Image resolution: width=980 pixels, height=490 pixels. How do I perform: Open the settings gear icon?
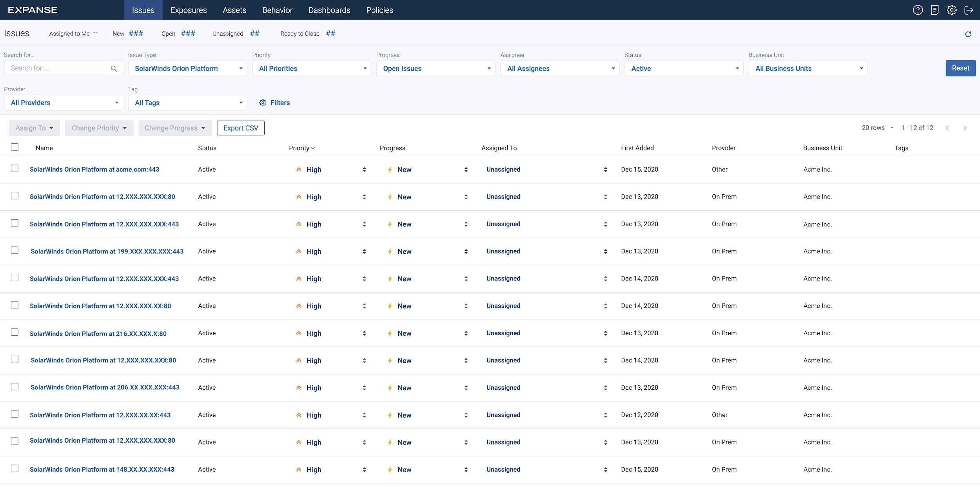click(x=951, y=10)
